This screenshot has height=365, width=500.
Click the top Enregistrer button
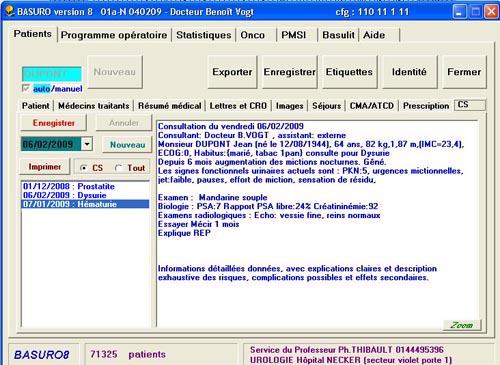pyautogui.click(x=289, y=72)
